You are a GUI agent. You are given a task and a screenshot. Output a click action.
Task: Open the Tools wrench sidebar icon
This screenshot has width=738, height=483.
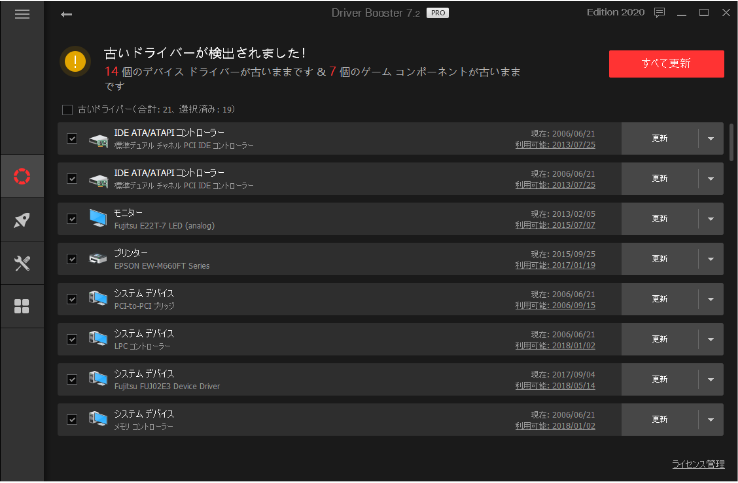tap(22, 263)
